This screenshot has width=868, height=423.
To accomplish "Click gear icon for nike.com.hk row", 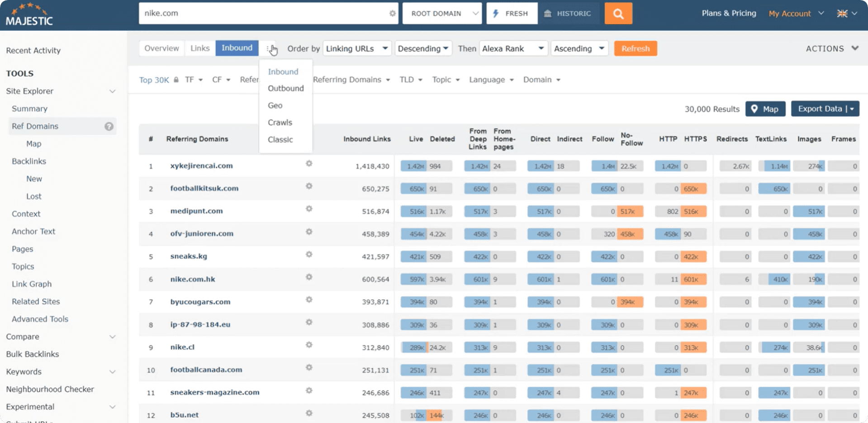I will 309,277.
